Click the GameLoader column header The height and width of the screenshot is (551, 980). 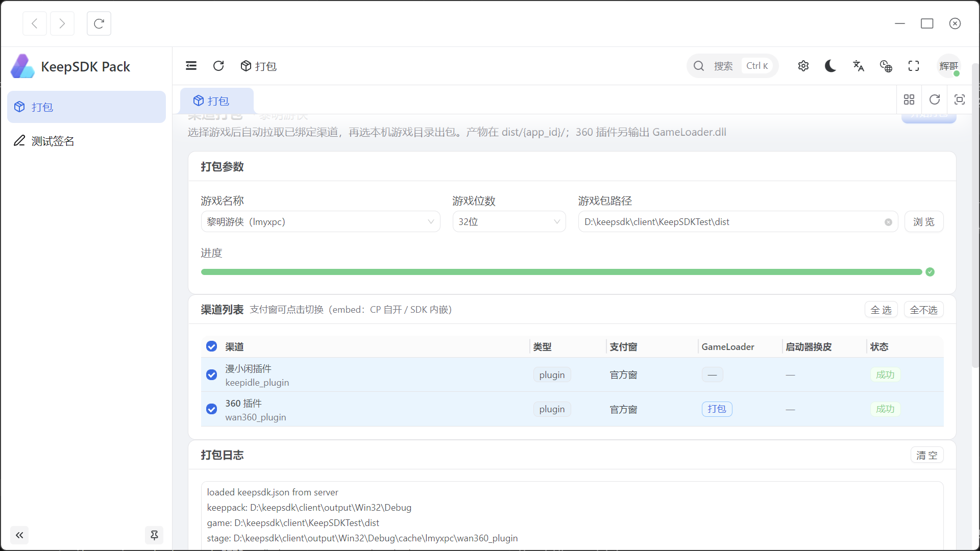click(727, 346)
